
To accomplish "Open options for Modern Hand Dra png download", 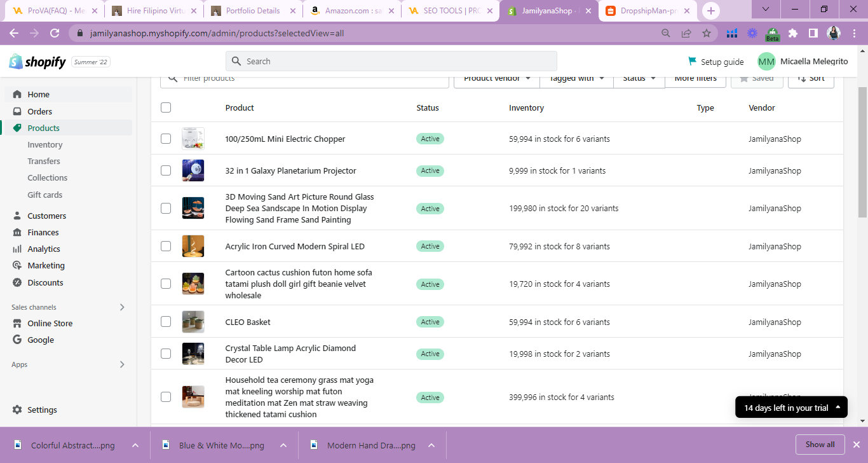I will (431, 445).
